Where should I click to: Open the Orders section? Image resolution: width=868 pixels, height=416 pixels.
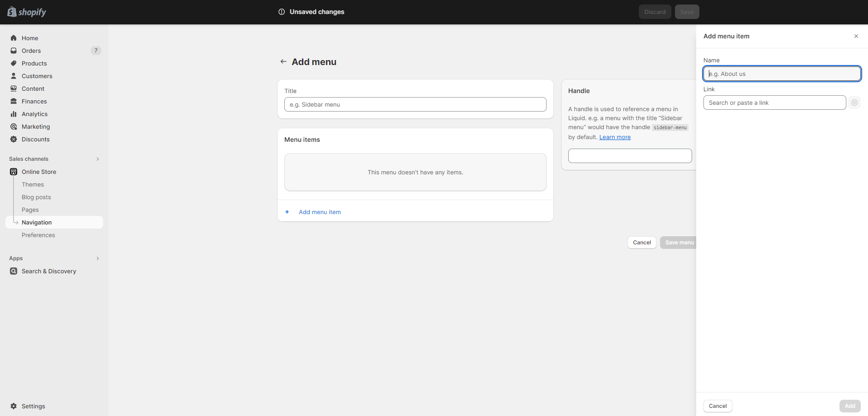31,51
